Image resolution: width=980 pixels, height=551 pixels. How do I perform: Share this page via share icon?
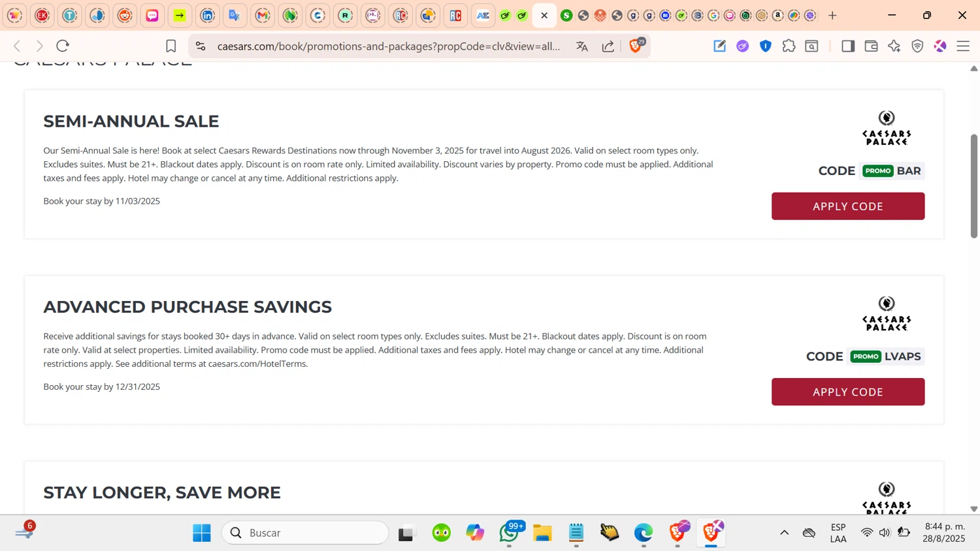(x=608, y=46)
